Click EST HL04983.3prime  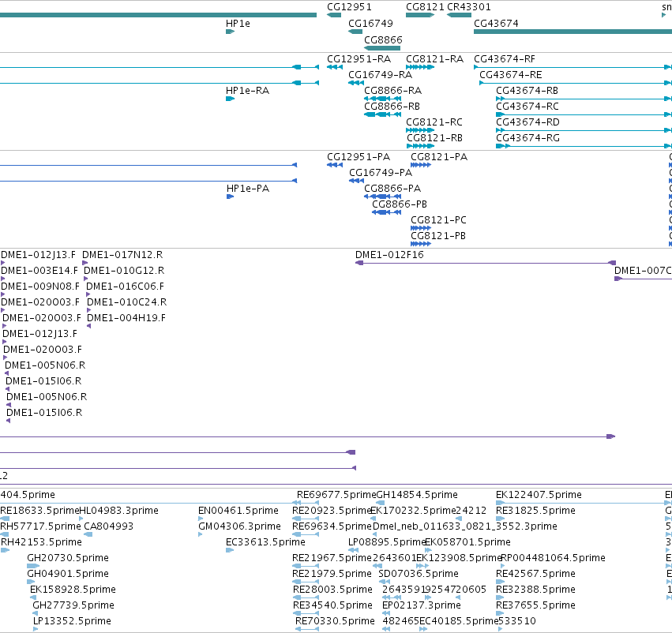118,511
